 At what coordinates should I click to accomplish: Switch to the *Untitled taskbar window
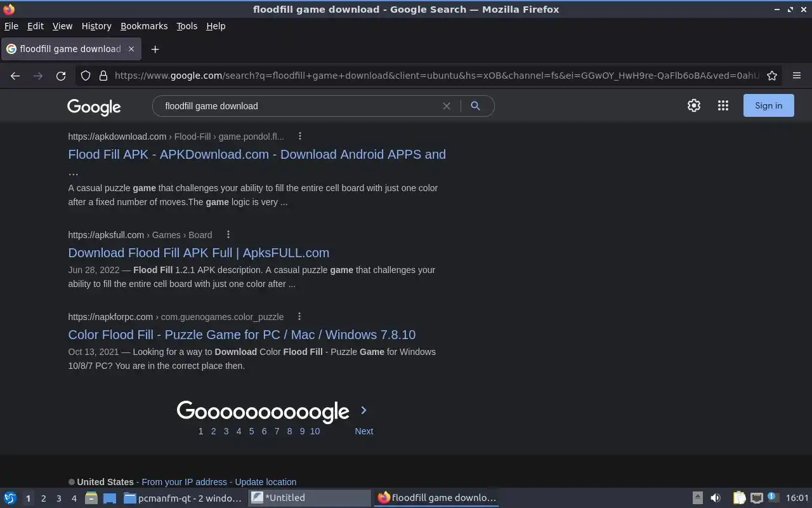coord(310,498)
